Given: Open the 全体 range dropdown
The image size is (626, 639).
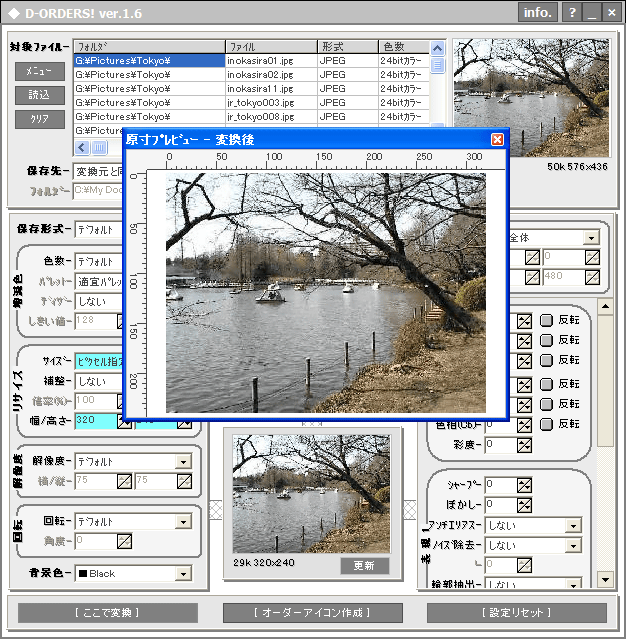Looking at the screenshot, I should [x=591, y=238].
